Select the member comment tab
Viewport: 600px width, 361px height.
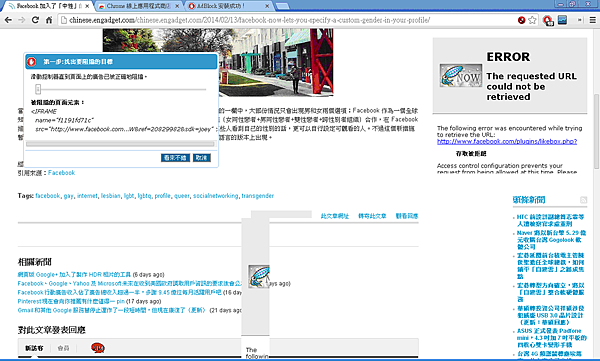(63, 348)
